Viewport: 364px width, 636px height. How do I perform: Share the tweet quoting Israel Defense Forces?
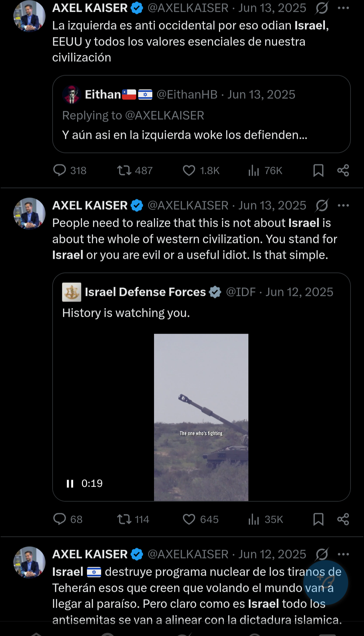343,519
